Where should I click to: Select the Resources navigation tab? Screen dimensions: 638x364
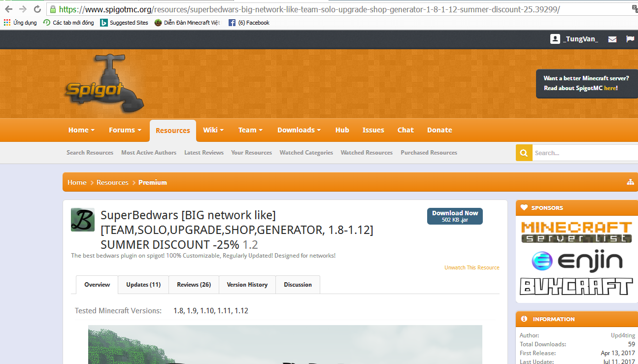point(173,131)
